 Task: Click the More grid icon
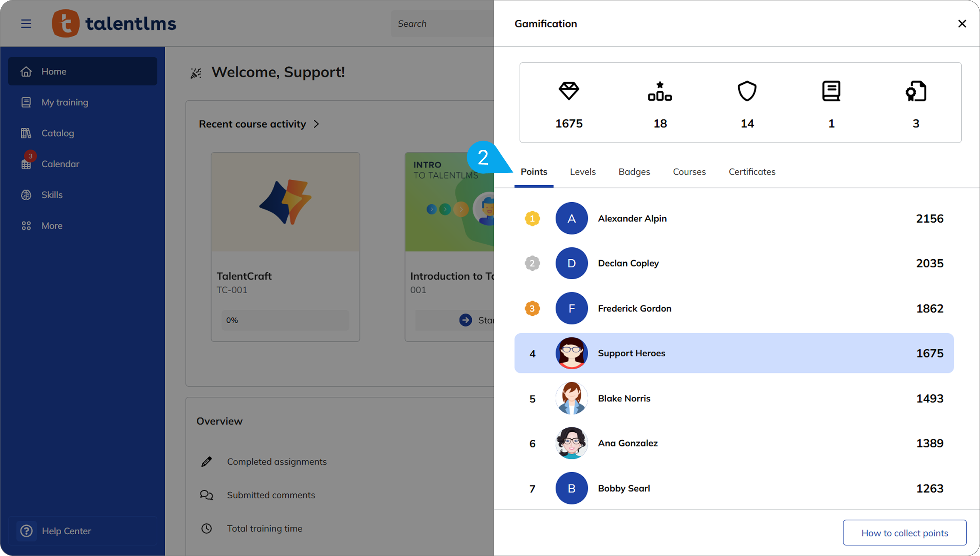[26, 226]
